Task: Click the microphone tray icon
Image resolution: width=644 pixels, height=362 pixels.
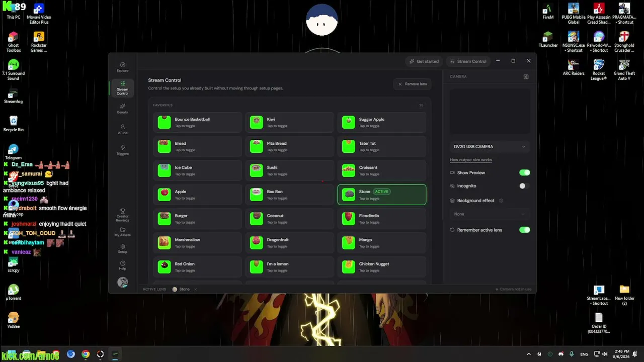Action: point(572,354)
